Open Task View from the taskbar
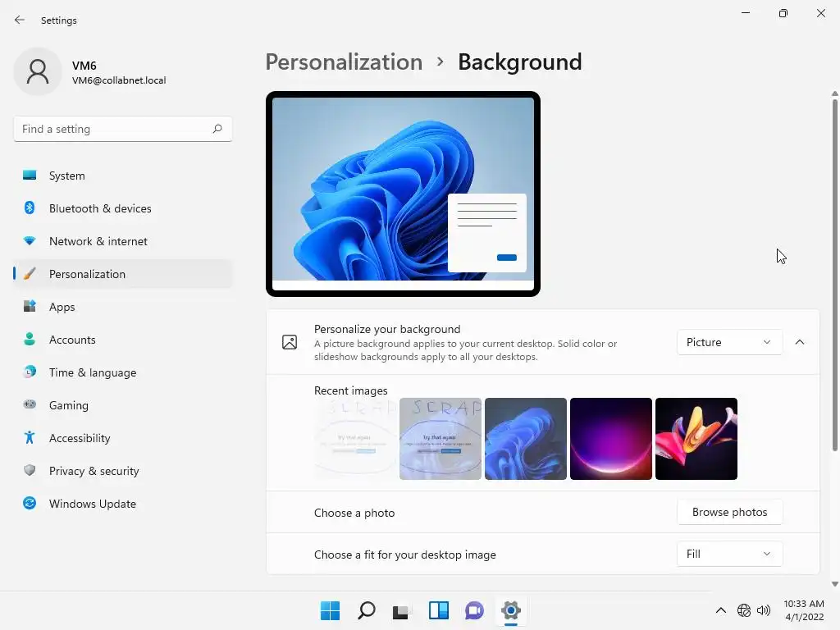Viewport: 840px width, 630px height. point(402,610)
